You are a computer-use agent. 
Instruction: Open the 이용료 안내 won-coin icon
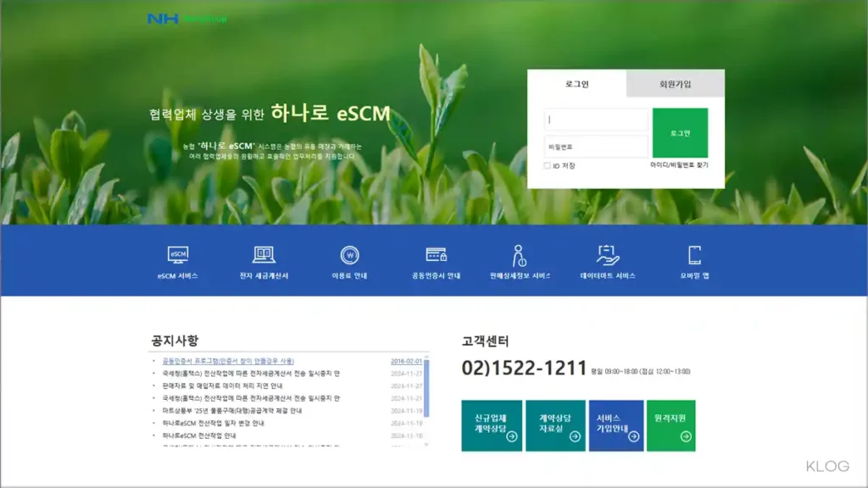pyautogui.click(x=349, y=255)
